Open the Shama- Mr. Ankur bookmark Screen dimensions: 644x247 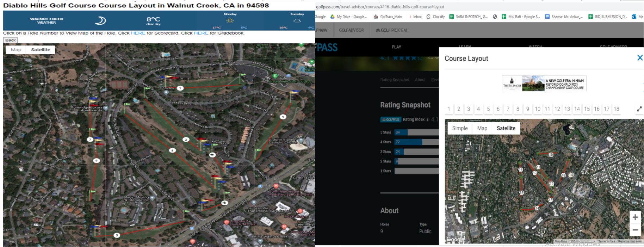564,17
